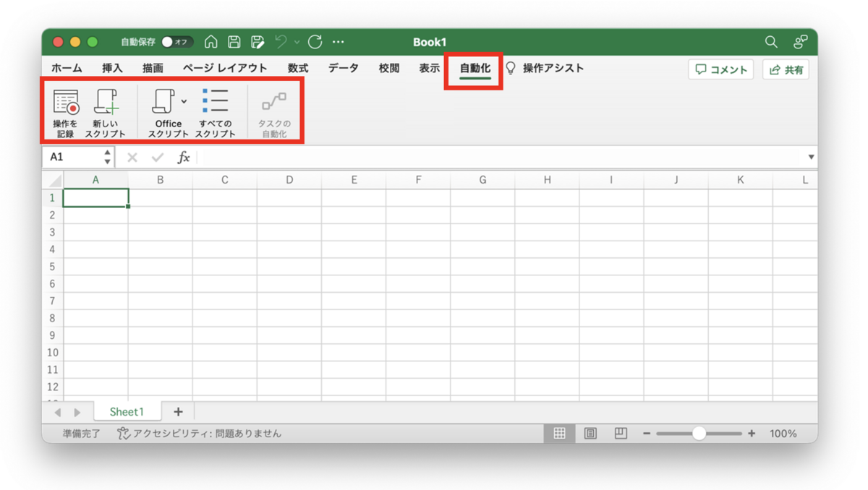Viewport: 868px width, 490px height.
Task: Click the 共有 (Share) button
Action: 786,69
